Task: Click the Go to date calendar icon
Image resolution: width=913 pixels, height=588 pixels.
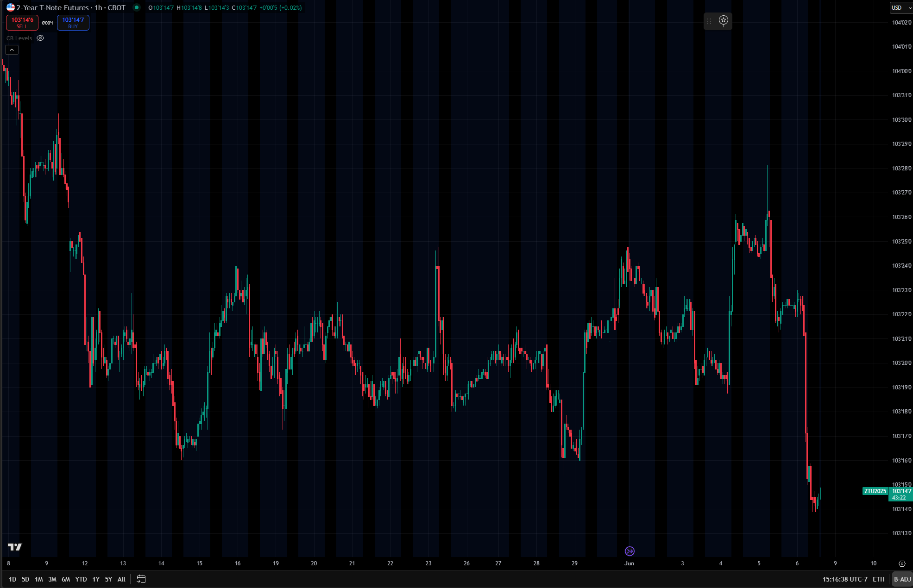Action: tap(141, 579)
